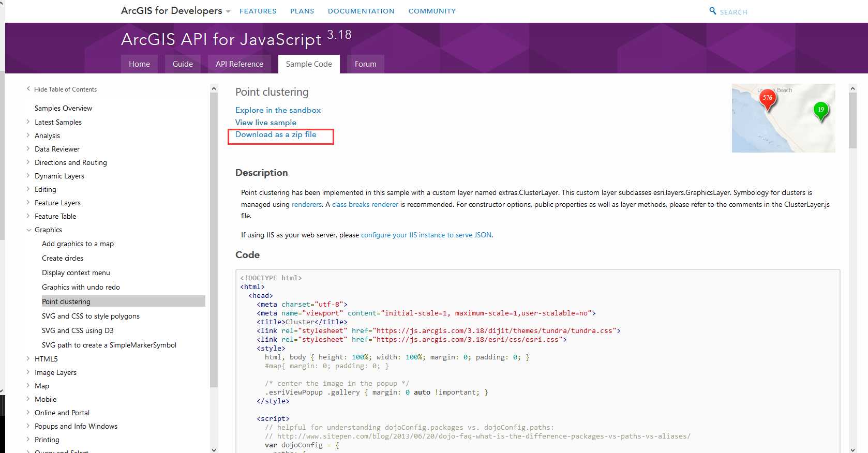Screen dimensions: 868x453
Task: Expand the Latest Samples section
Action: pos(28,122)
